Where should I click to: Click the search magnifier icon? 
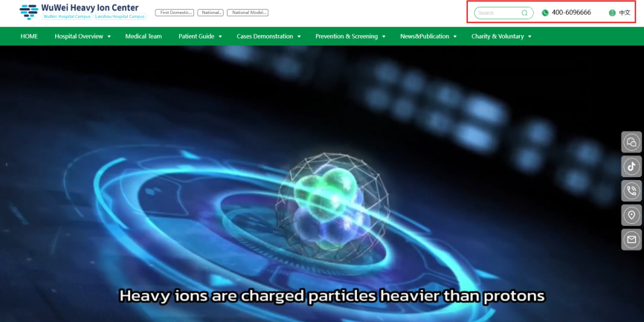click(x=524, y=13)
